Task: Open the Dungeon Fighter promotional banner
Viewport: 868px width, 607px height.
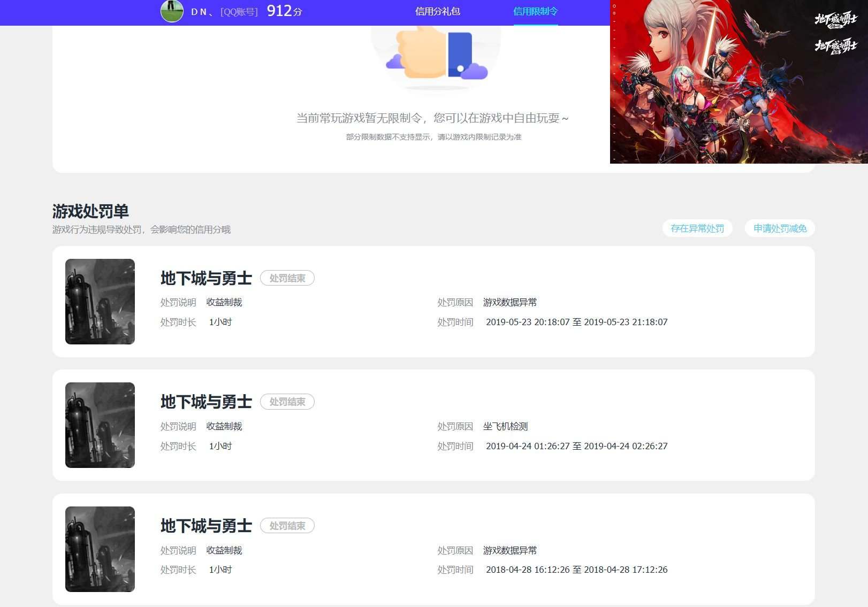Action: point(739,82)
